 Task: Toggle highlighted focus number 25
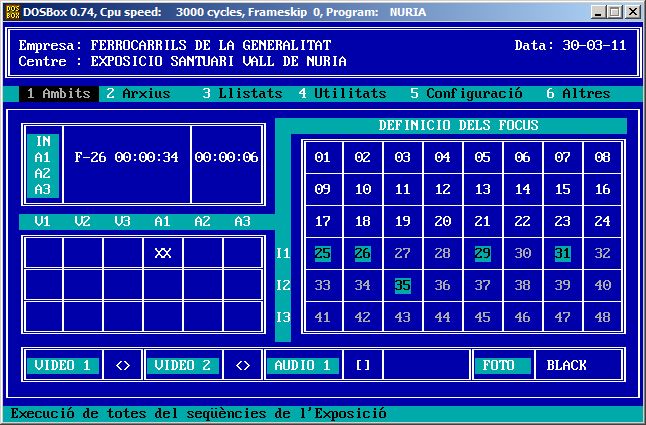322,254
